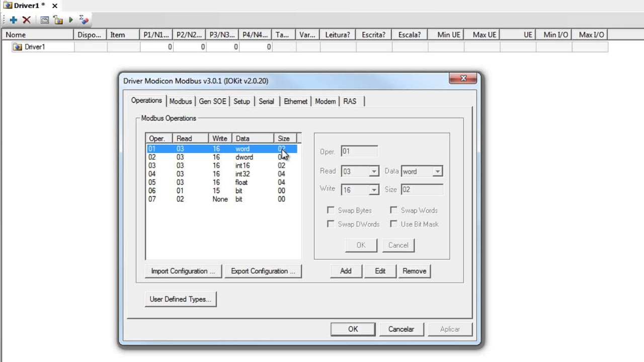Viewport: 644px width, 362px height.
Task: Click the Max UE column header
Action: [x=482, y=35]
